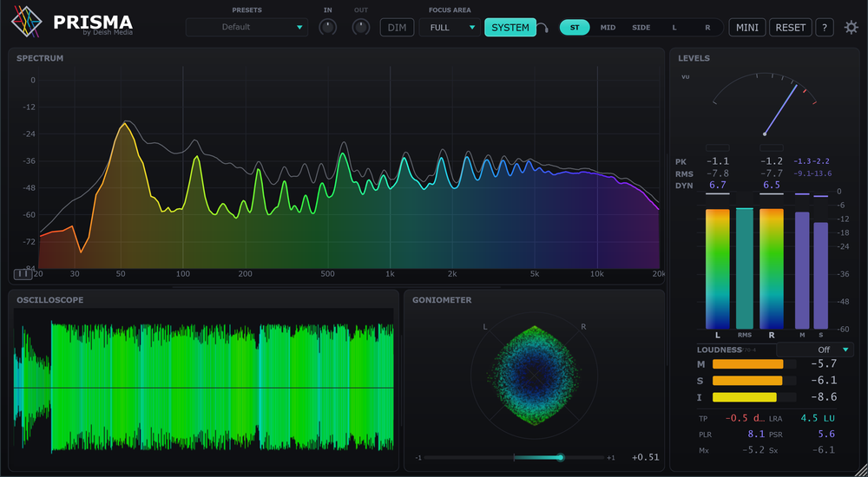The width and height of the screenshot is (868, 477).
Task: Open help with the ? button
Action: 825,27
